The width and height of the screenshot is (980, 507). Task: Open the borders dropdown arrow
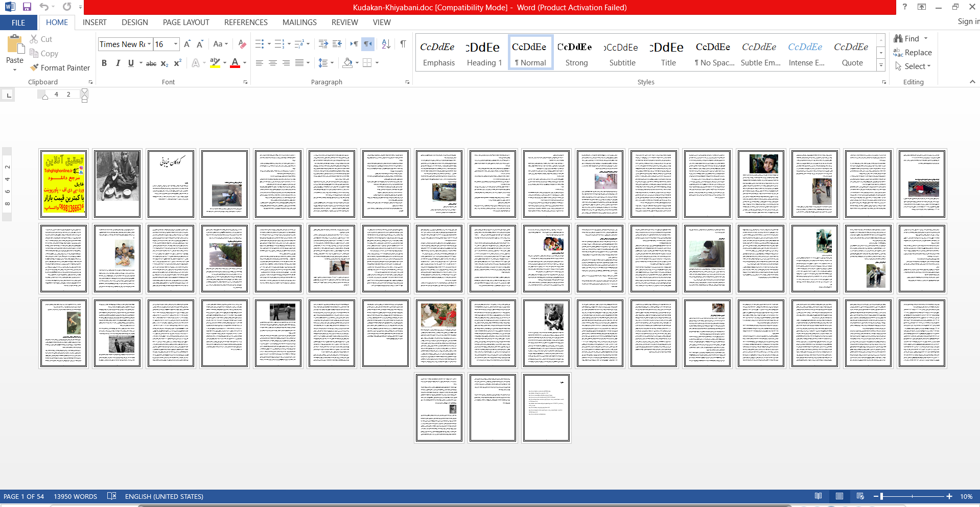(x=377, y=63)
